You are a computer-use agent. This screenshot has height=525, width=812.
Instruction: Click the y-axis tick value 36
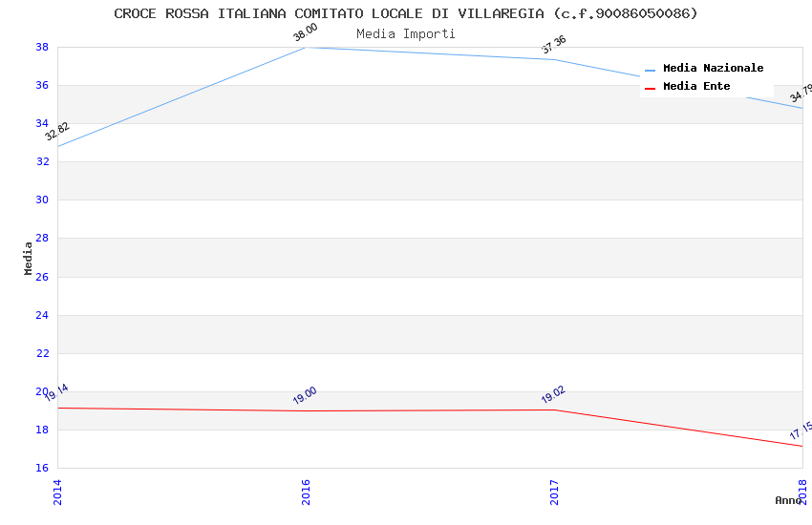[x=42, y=85]
